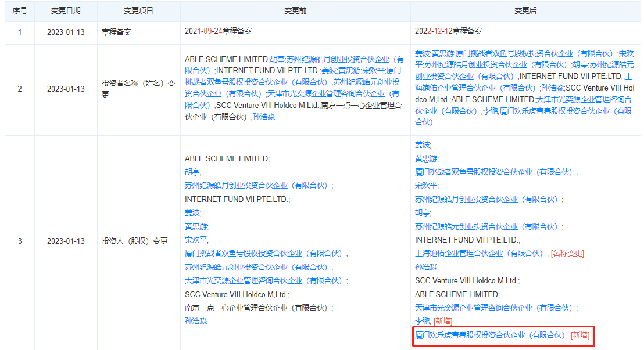
Task: Open 姜波 link in row 2 变更前 cell
Action: [328, 71]
